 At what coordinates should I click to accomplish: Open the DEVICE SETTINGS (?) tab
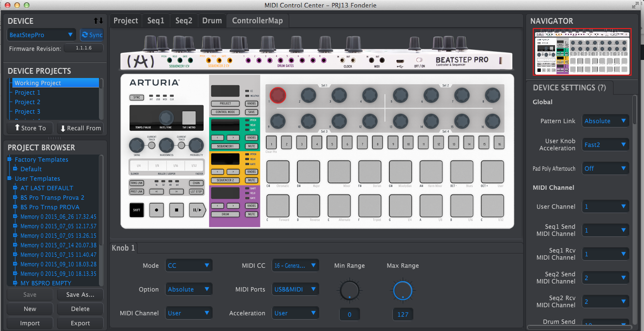pos(569,88)
